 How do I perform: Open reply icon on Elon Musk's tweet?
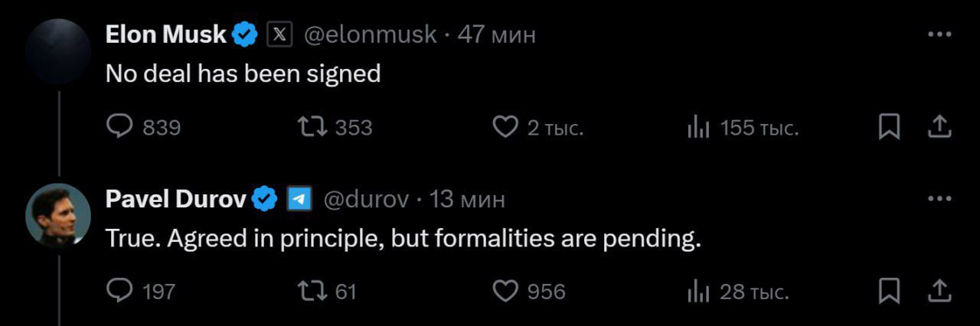coord(119,127)
